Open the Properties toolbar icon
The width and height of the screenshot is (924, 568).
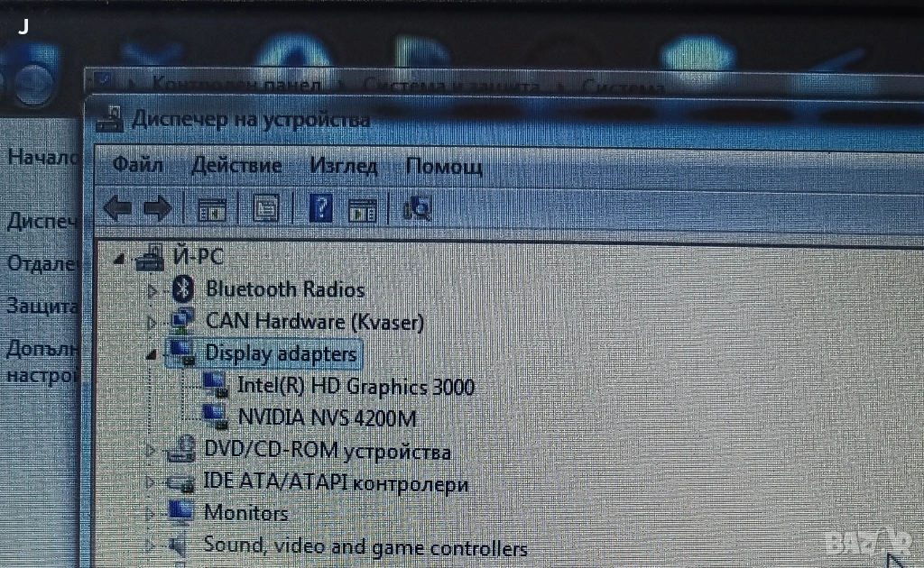point(265,209)
